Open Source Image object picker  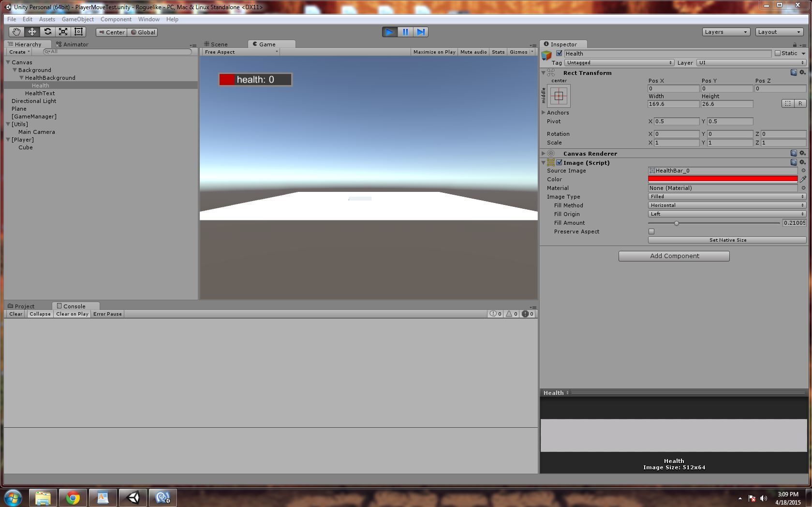tap(803, 171)
